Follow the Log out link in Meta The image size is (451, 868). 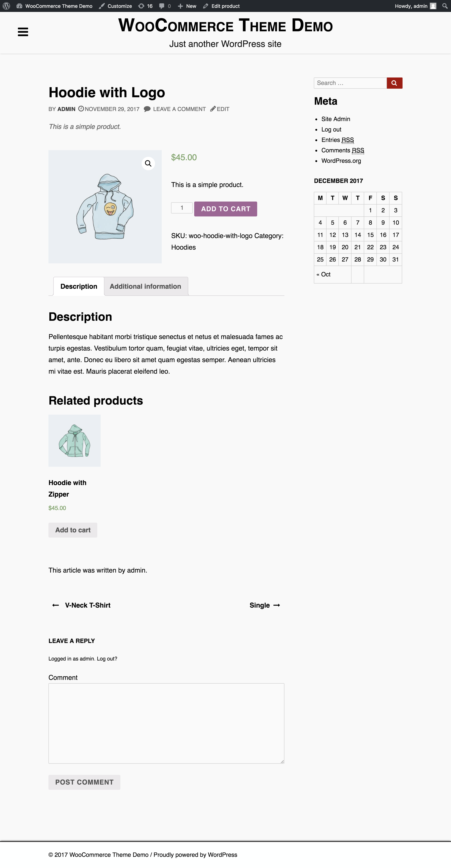[331, 129]
